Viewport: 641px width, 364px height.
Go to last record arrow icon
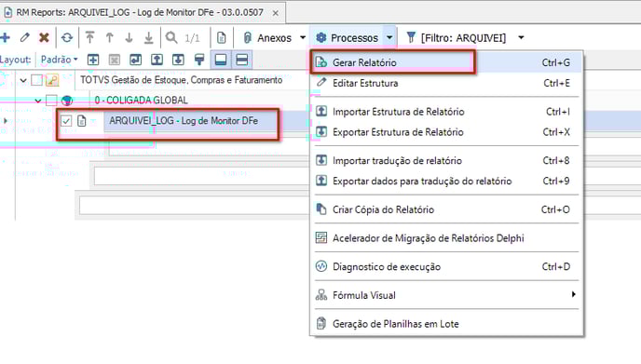149,38
